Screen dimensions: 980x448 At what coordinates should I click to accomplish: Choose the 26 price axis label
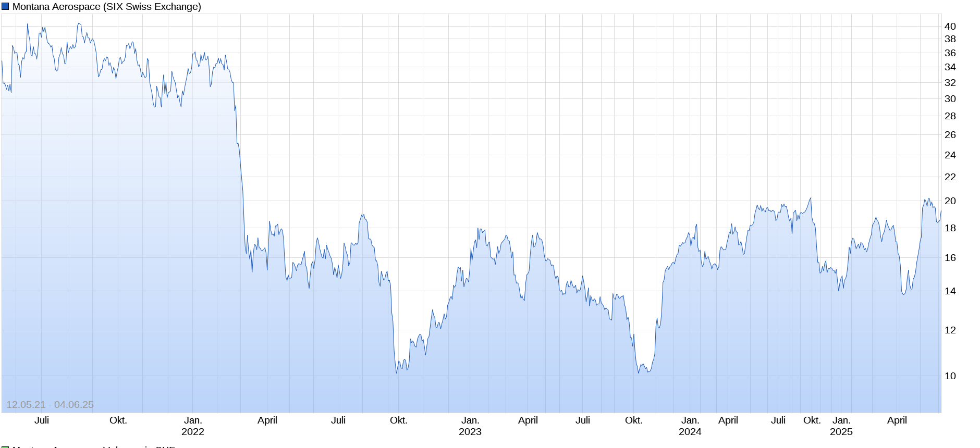(950, 135)
